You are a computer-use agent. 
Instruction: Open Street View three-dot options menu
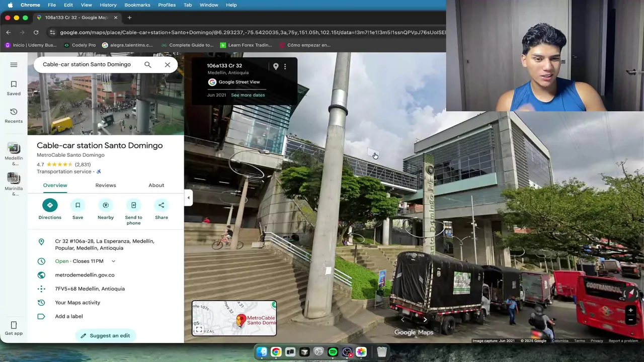[285, 66]
